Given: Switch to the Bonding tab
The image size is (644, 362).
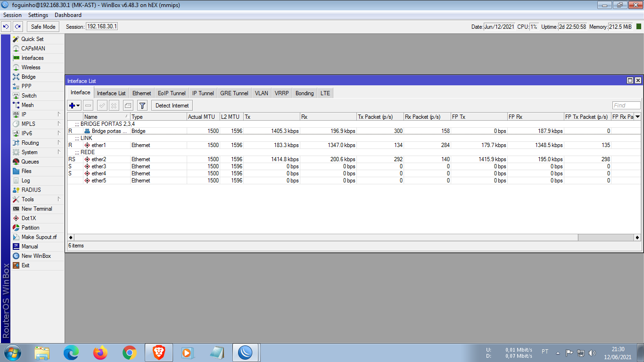Looking at the screenshot, I should [305, 93].
